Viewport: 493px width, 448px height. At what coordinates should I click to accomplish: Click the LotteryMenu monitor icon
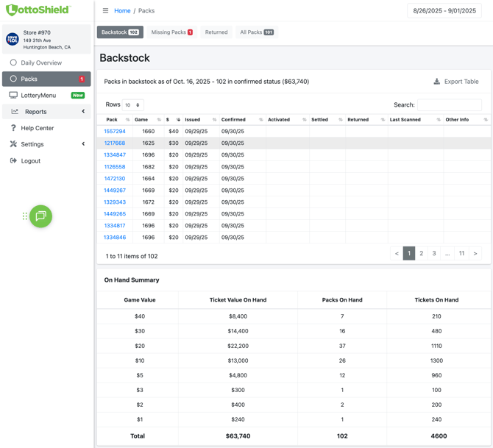pyautogui.click(x=13, y=96)
